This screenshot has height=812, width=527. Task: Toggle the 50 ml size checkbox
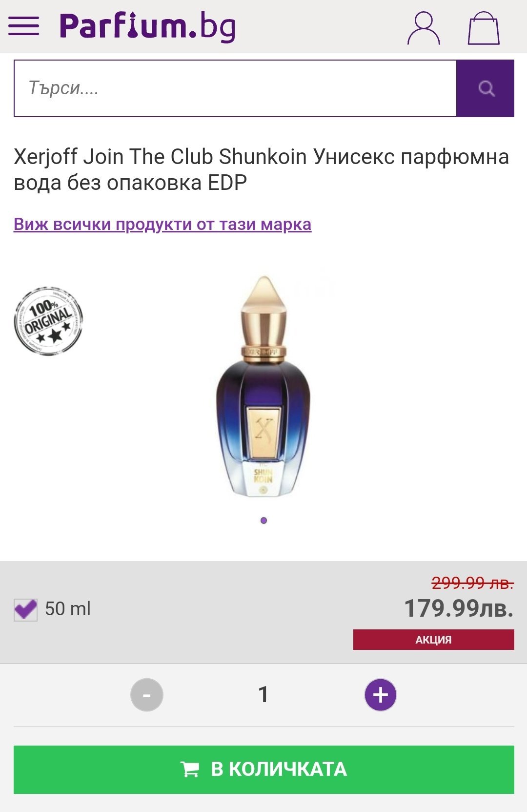[25, 609]
